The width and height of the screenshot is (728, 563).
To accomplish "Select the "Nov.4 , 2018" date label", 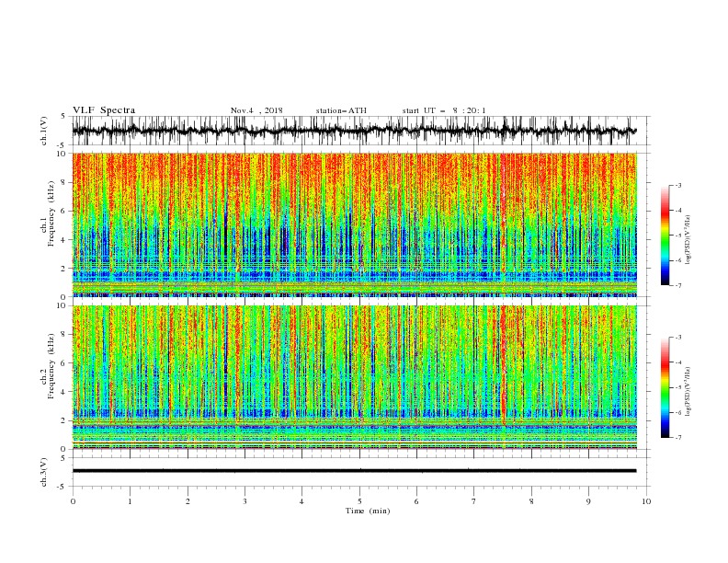I will point(256,110).
